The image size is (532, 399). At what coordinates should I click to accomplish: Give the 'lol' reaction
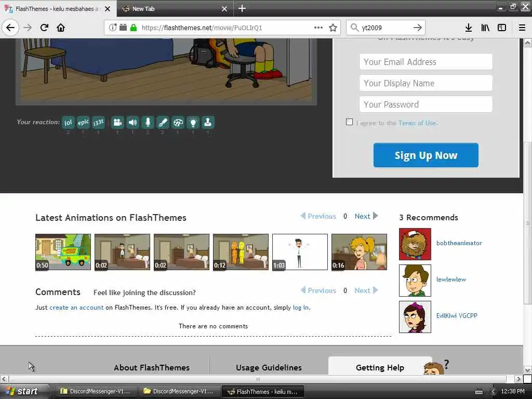68,123
